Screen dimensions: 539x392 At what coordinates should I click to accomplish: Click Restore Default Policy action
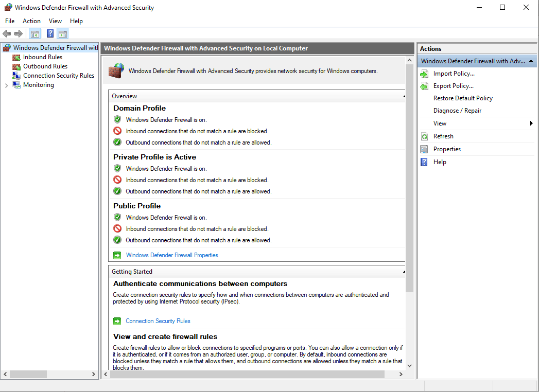pos(463,98)
